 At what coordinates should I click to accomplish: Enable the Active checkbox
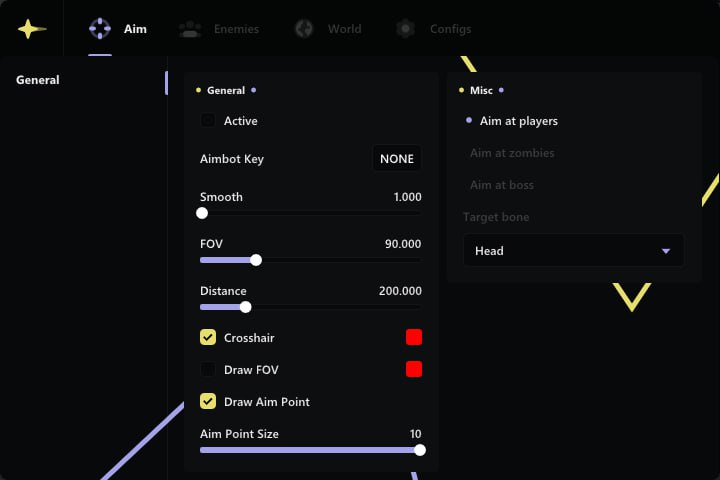click(208, 121)
